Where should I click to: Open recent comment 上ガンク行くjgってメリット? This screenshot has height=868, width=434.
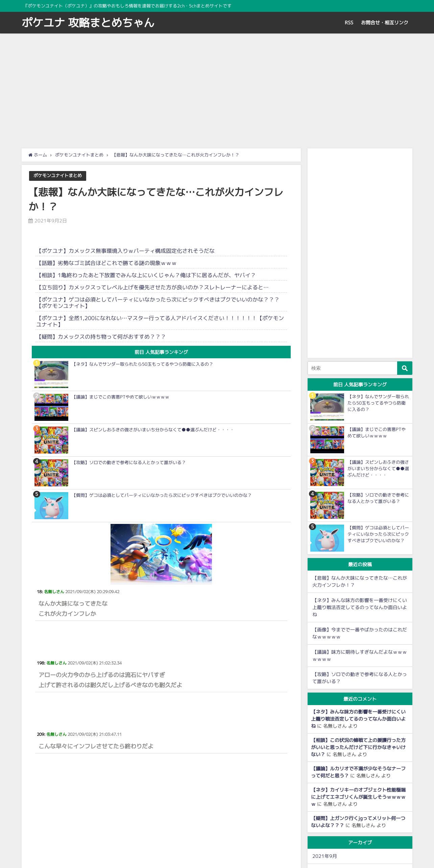tap(358, 822)
